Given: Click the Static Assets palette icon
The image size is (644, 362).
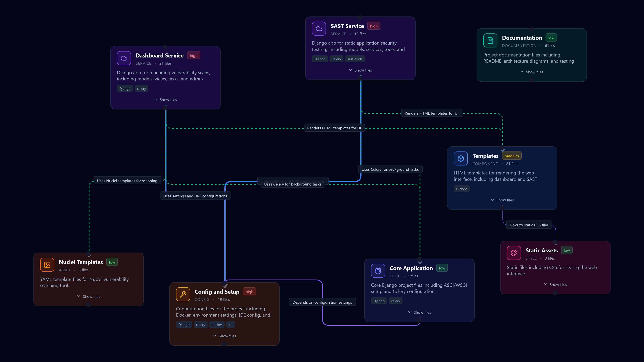Looking at the screenshot, I should (514, 253).
